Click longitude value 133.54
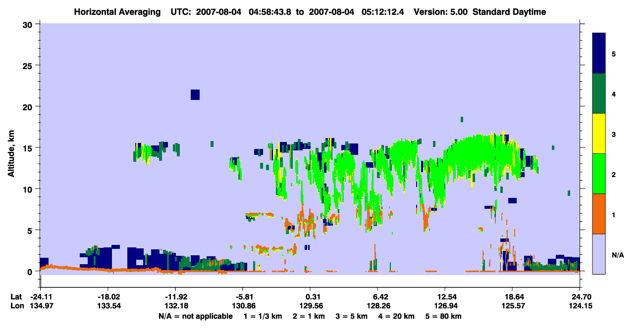Image resolution: width=644 pixels, height=330 pixels. (108, 306)
